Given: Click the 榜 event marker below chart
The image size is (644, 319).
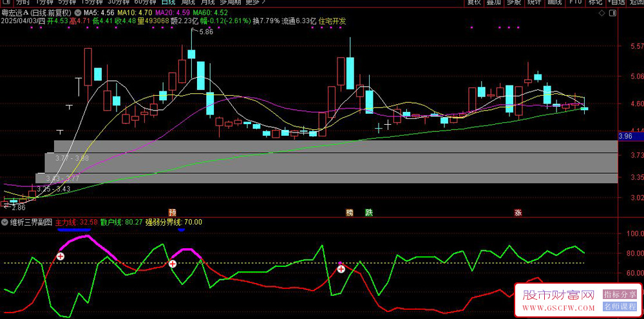Looking at the screenshot, I should pyautogui.click(x=350, y=212).
